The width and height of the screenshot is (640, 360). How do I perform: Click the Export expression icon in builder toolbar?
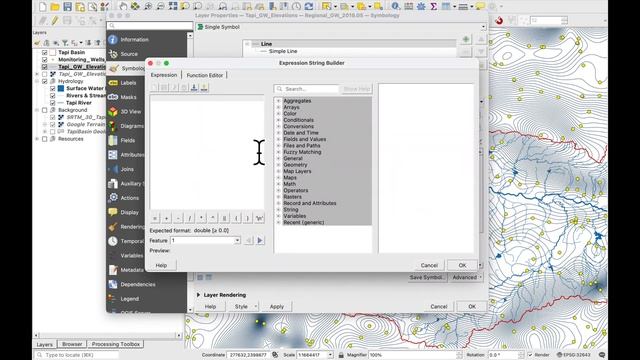tap(204, 87)
